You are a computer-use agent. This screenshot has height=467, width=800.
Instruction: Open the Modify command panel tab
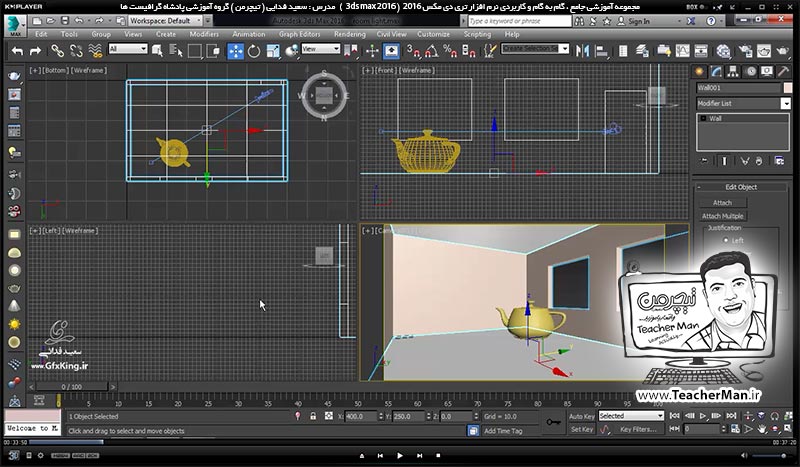[x=716, y=71]
